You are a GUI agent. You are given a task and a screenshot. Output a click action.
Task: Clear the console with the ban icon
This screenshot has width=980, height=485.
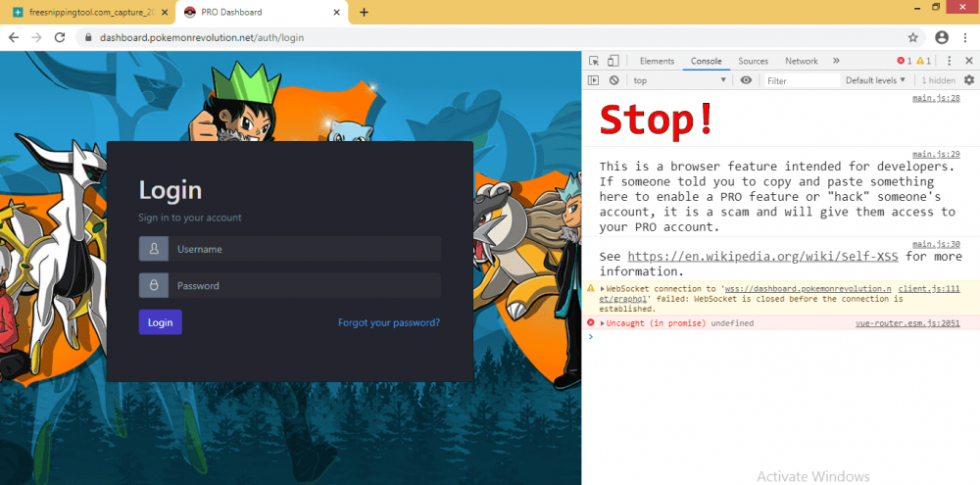[613, 80]
